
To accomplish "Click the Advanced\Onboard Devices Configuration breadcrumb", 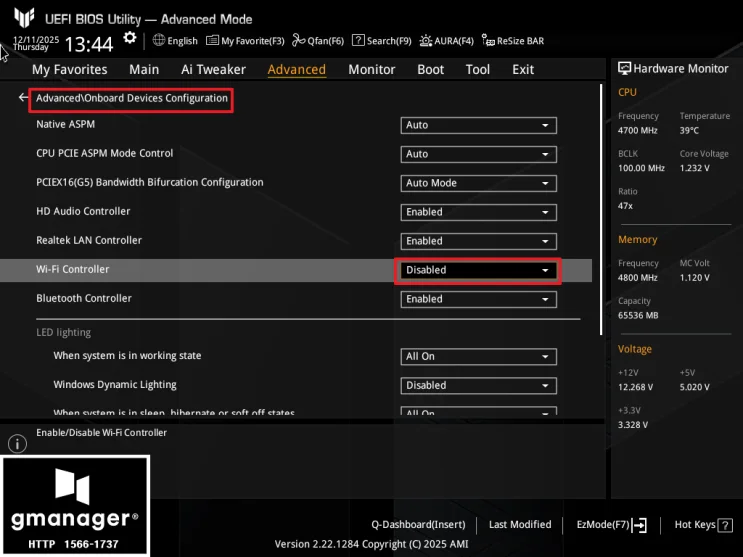I will point(132,98).
